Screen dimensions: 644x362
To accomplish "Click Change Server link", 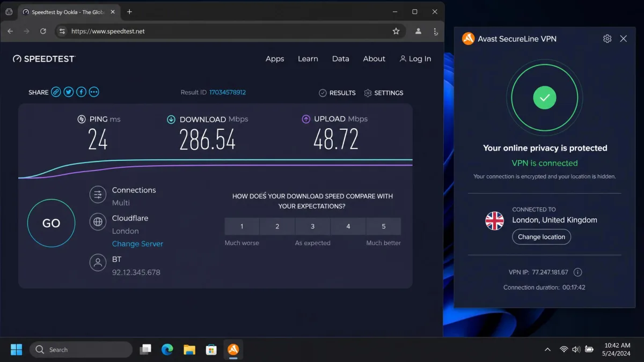I will pyautogui.click(x=137, y=243).
